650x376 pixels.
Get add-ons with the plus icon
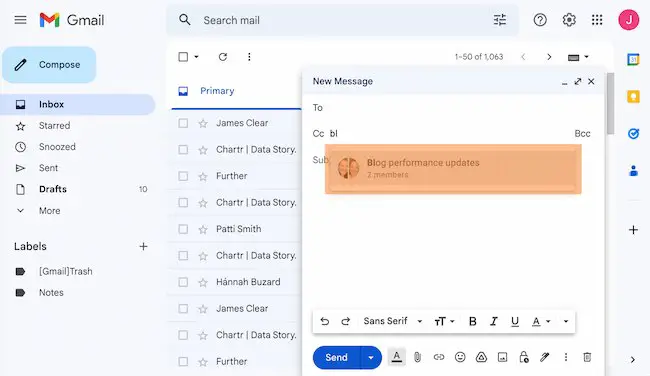pyautogui.click(x=633, y=230)
